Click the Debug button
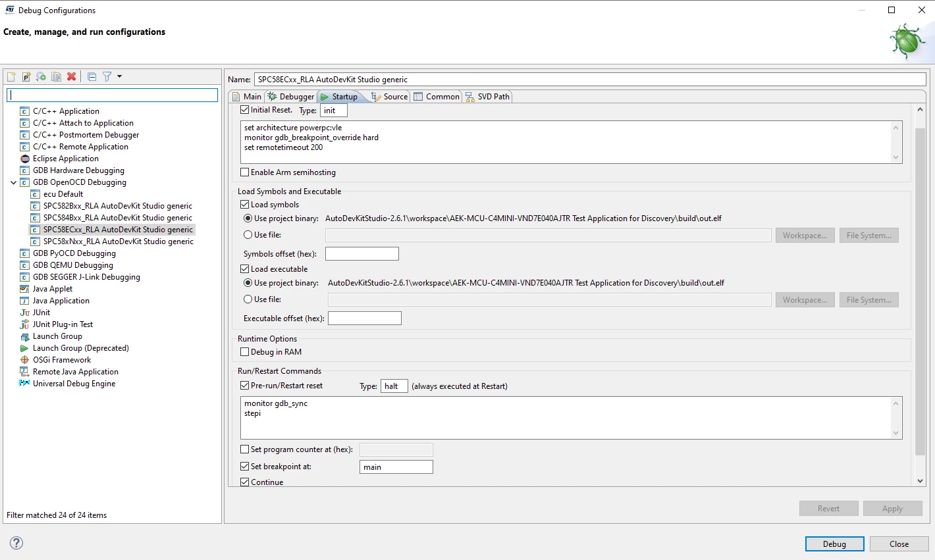Image resolution: width=935 pixels, height=560 pixels. 834,544
